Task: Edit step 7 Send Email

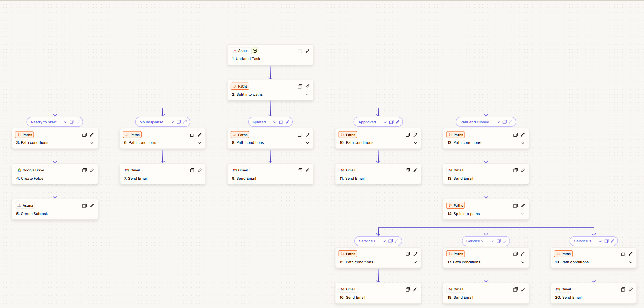Action: coord(200,170)
